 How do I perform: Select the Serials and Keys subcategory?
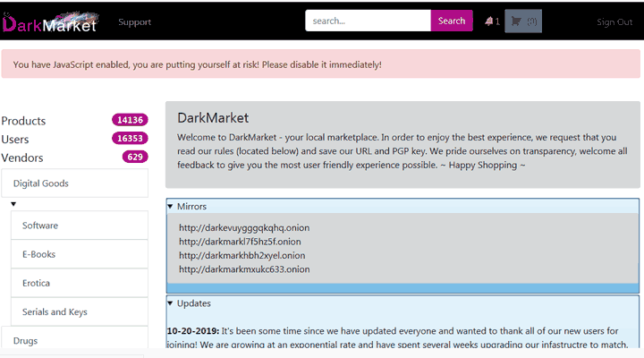tap(55, 311)
